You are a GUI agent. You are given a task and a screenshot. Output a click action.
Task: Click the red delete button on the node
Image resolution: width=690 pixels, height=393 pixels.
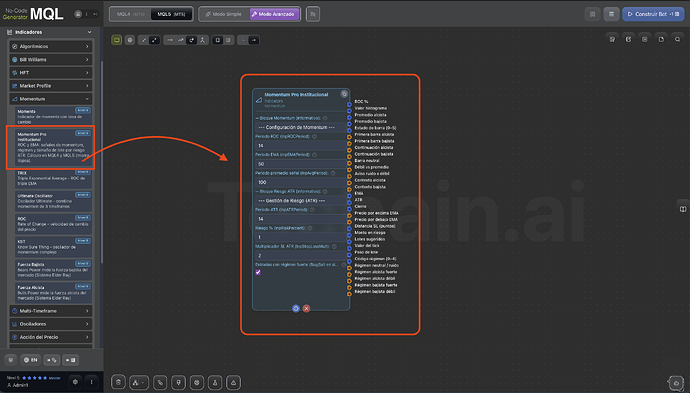click(x=306, y=309)
